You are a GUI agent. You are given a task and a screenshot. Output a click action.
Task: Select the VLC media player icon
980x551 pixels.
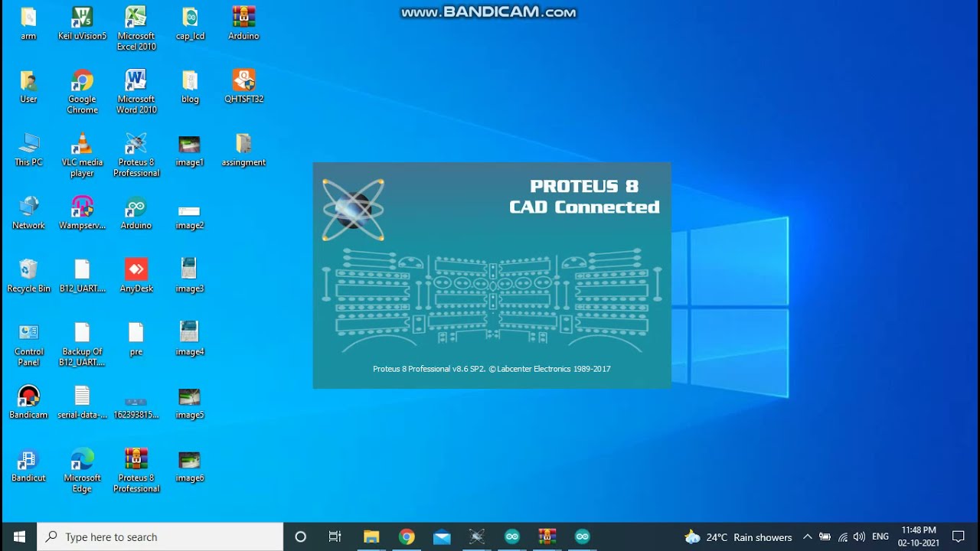click(82, 144)
